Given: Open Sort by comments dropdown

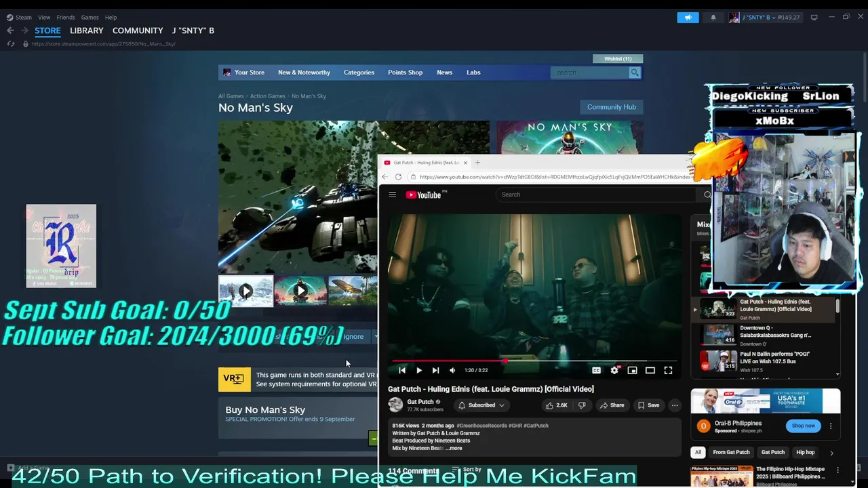Looking at the screenshot, I should coord(467,470).
